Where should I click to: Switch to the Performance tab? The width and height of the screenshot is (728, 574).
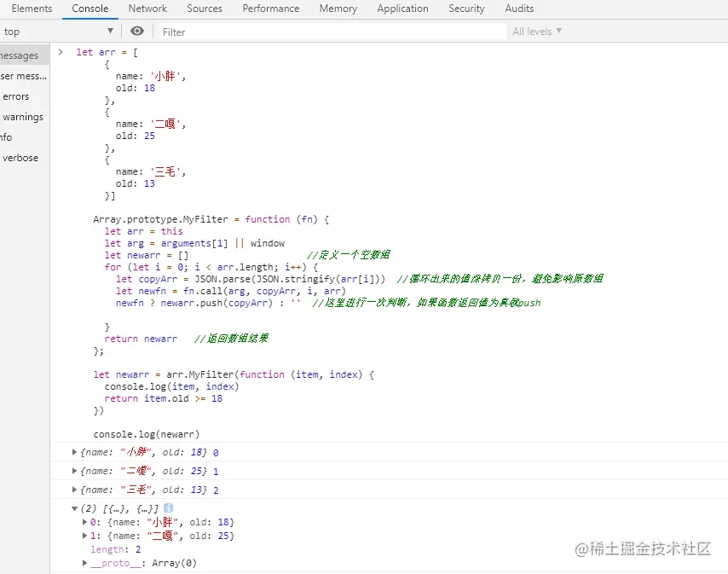click(x=271, y=9)
